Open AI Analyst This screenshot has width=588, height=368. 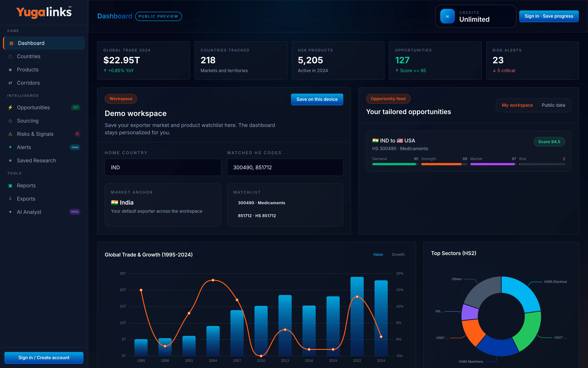(44, 212)
